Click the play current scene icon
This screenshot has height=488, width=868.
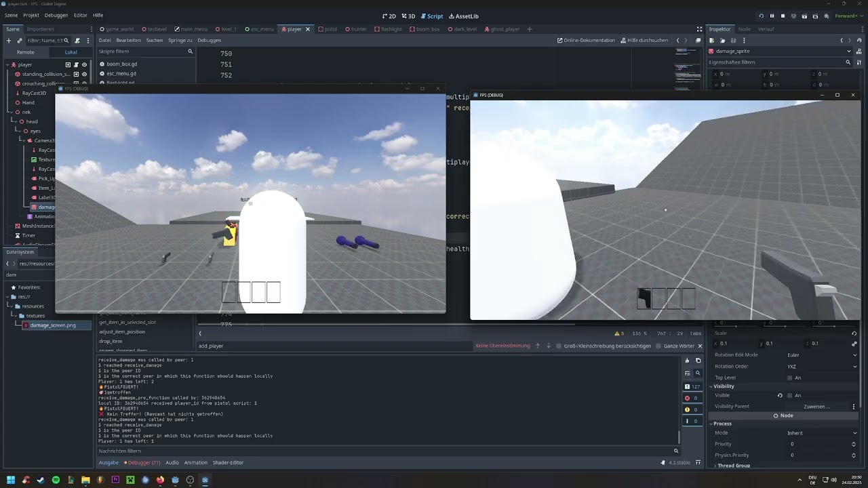[x=804, y=16]
